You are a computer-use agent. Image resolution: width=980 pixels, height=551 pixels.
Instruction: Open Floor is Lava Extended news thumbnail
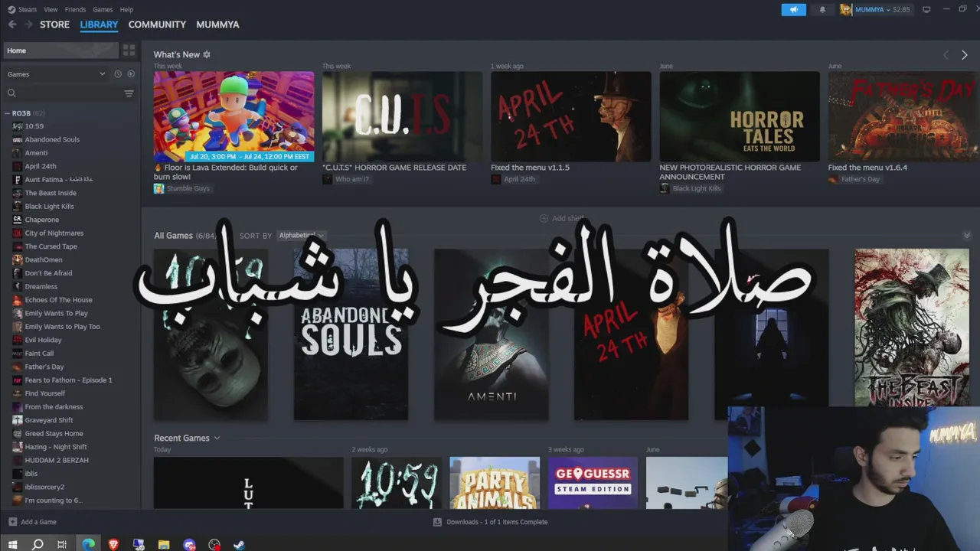[234, 116]
